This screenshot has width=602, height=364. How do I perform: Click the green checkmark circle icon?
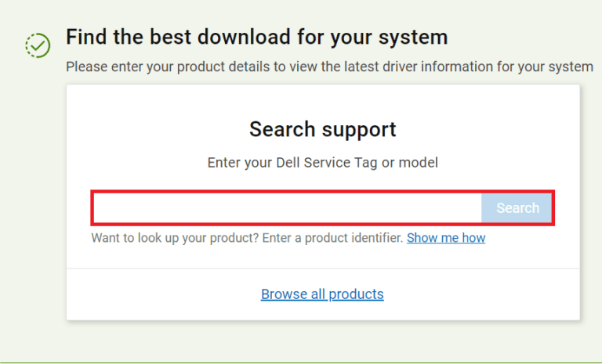pos(38,45)
